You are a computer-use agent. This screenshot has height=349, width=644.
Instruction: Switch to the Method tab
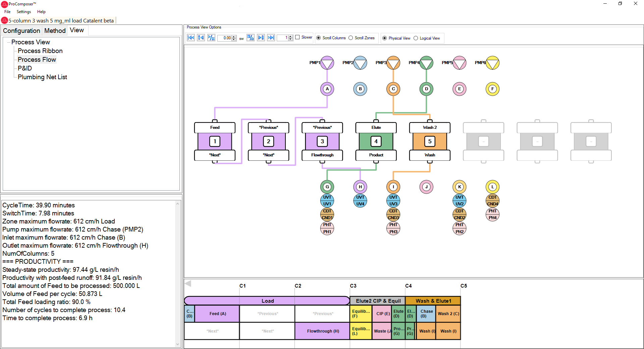(55, 31)
